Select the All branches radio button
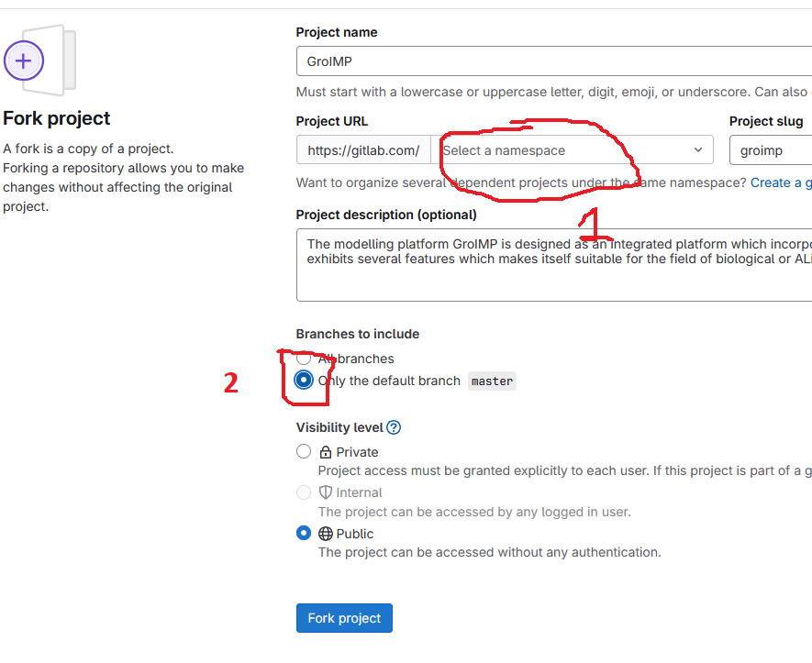 (304, 359)
